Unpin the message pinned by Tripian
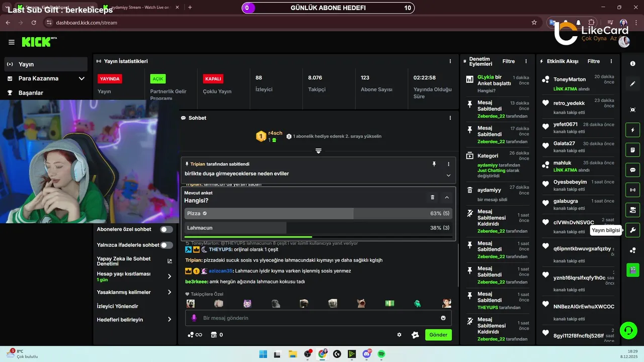Viewport: 644px width, 362px height. point(434,164)
